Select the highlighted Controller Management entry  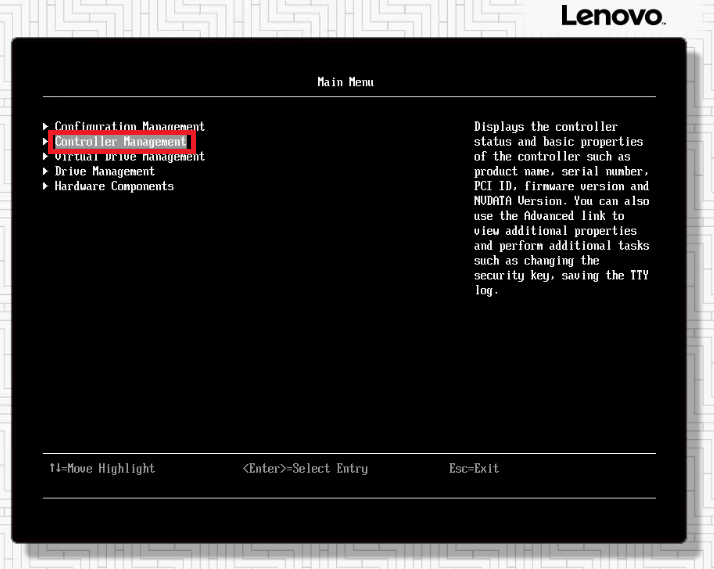120,142
